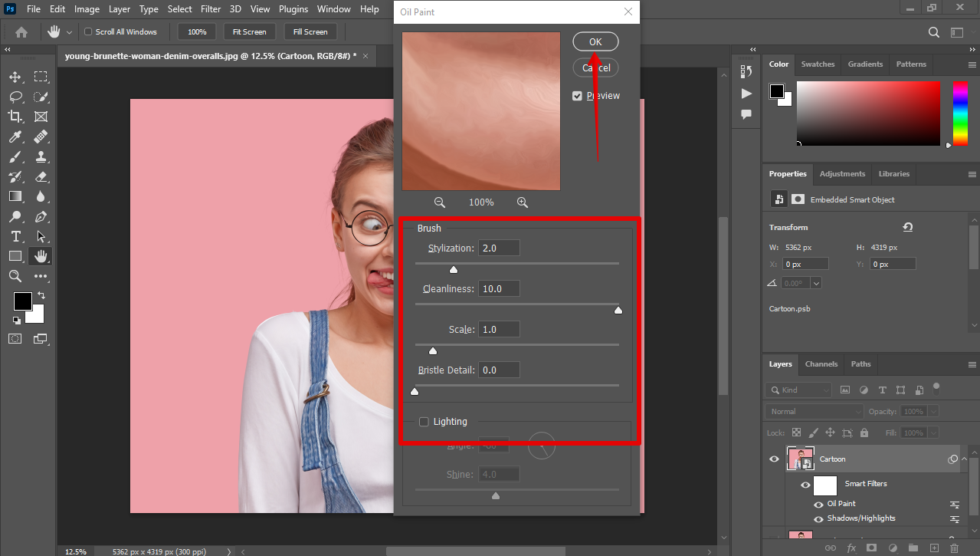
Task: Create a new layer with plus icon
Action: coord(933,548)
